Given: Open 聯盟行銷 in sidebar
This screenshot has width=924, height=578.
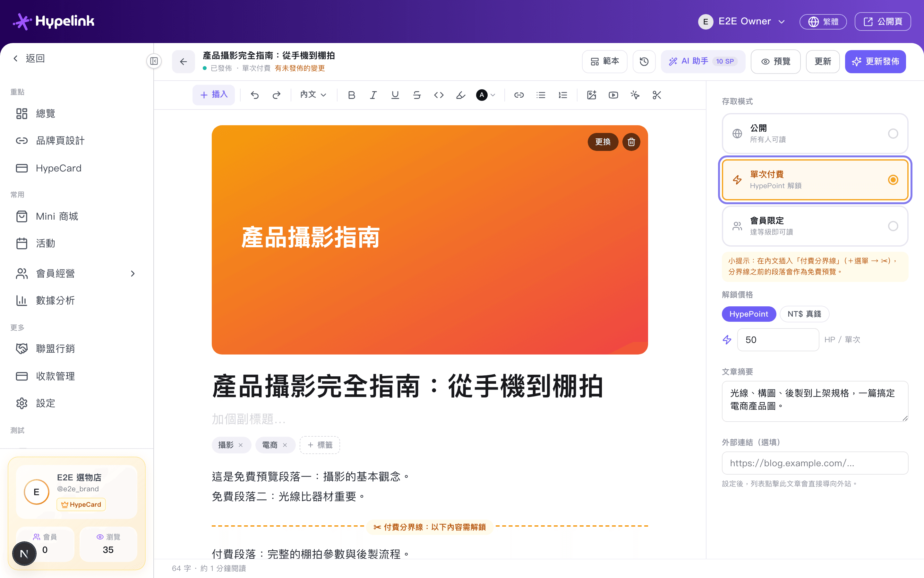Looking at the screenshot, I should 76,349.
